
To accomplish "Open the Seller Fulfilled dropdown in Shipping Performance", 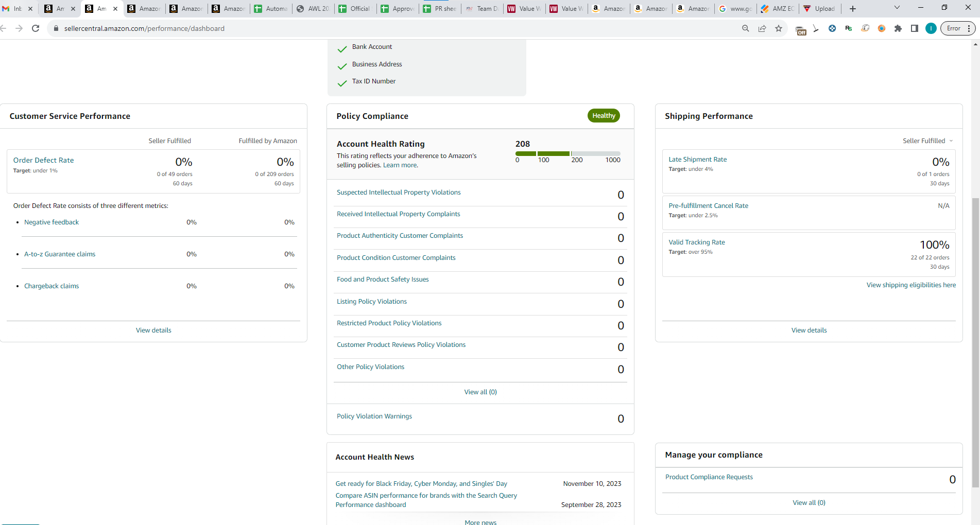I will click(928, 141).
